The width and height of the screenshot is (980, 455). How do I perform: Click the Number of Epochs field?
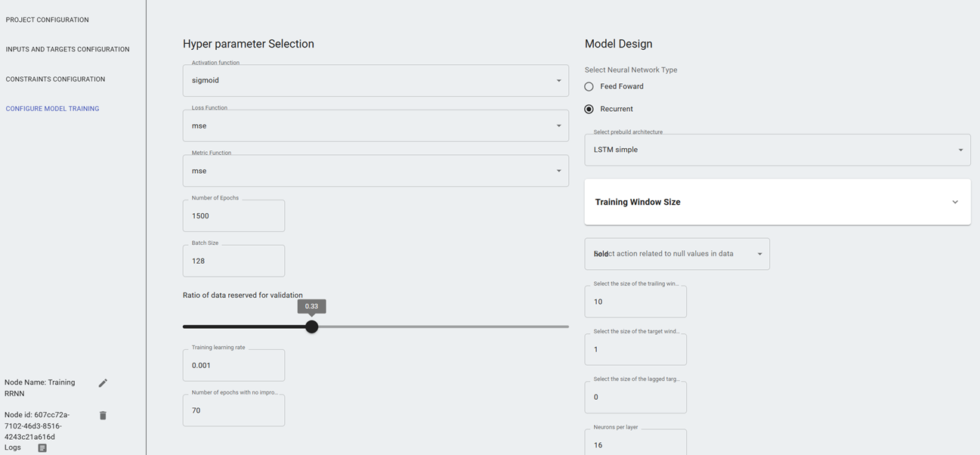click(233, 216)
